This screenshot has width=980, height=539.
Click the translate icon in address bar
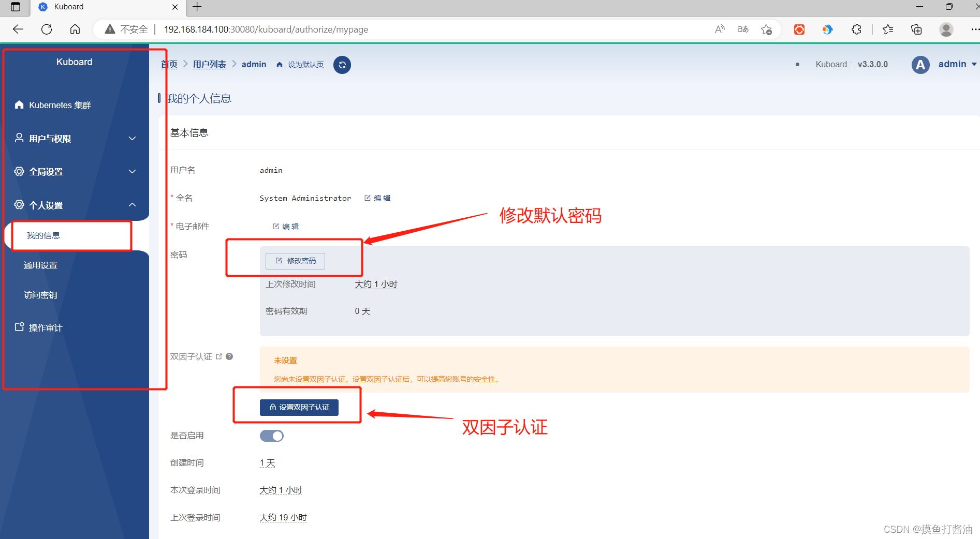coord(743,29)
